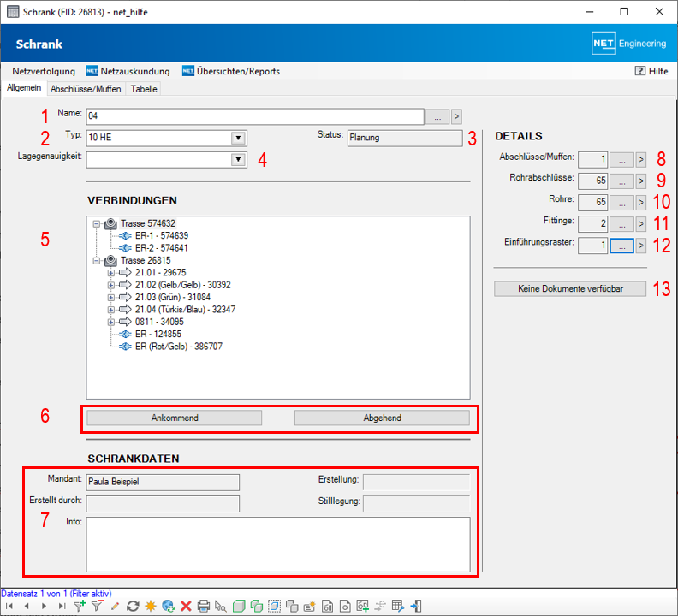Viewport: 678px width, 616px height.
Task: Expand the 21.01 - 29675 tree node
Action: point(111,273)
